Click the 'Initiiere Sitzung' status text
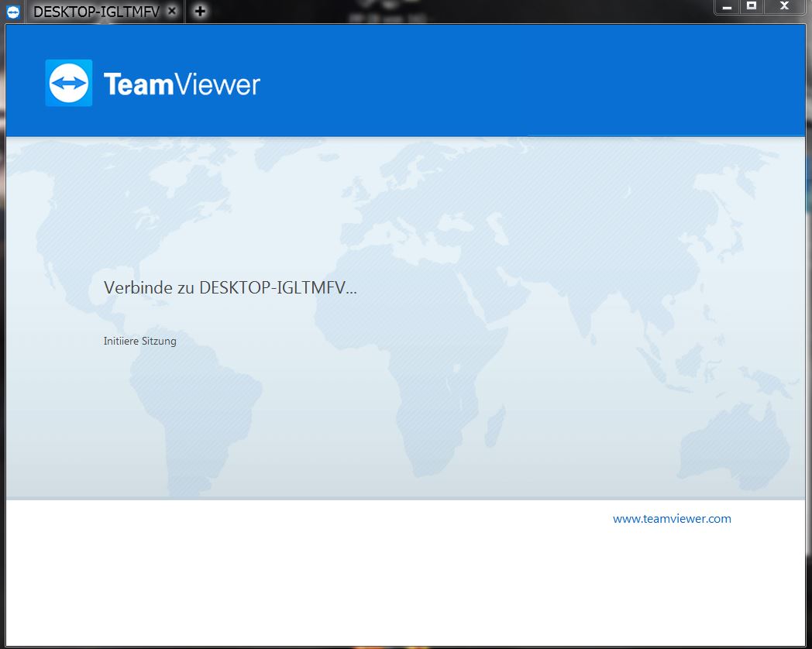The image size is (812, 649). coord(139,341)
